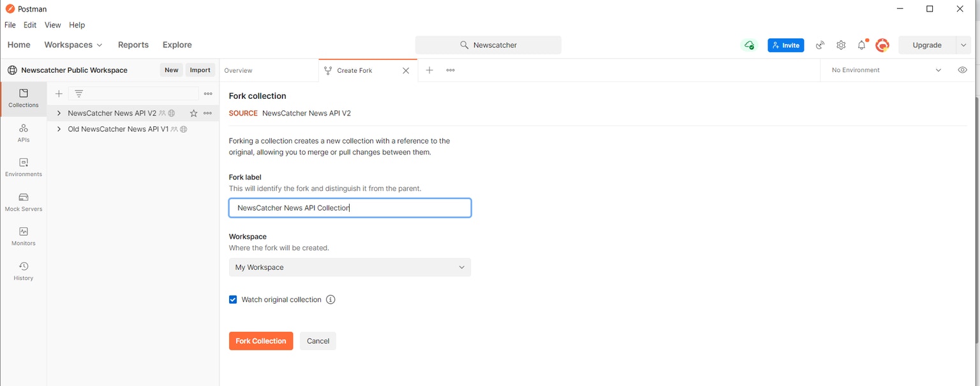980x386 pixels.
Task: Click the Invite button
Action: (786, 45)
